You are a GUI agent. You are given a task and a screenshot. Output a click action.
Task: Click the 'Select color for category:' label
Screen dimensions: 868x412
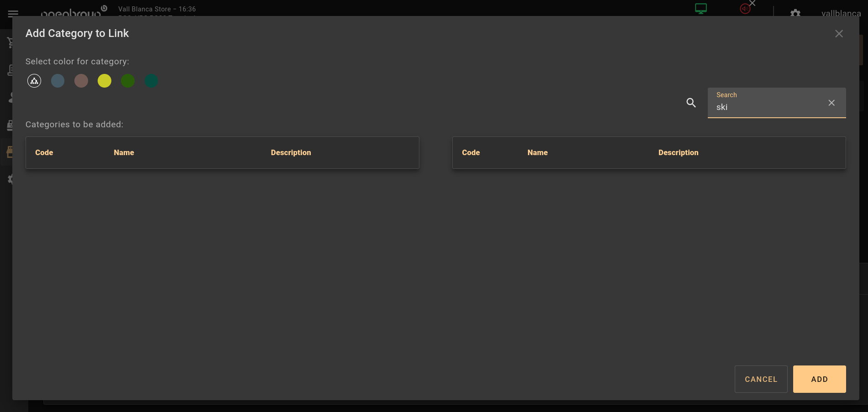point(78,62)
